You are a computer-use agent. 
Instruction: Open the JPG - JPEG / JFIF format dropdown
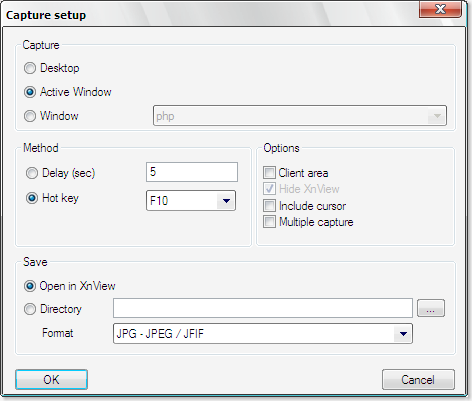(x=263, y=333)
